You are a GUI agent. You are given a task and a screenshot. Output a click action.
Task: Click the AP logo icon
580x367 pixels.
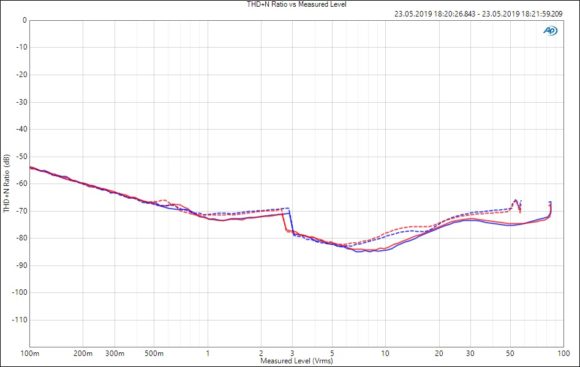[x=550, y=31]
